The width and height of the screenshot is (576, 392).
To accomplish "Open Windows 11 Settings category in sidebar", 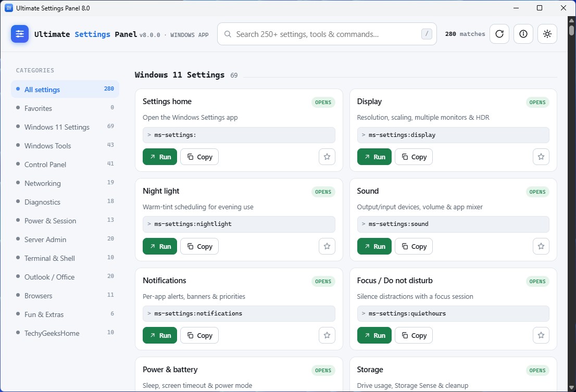I will 65,127.
